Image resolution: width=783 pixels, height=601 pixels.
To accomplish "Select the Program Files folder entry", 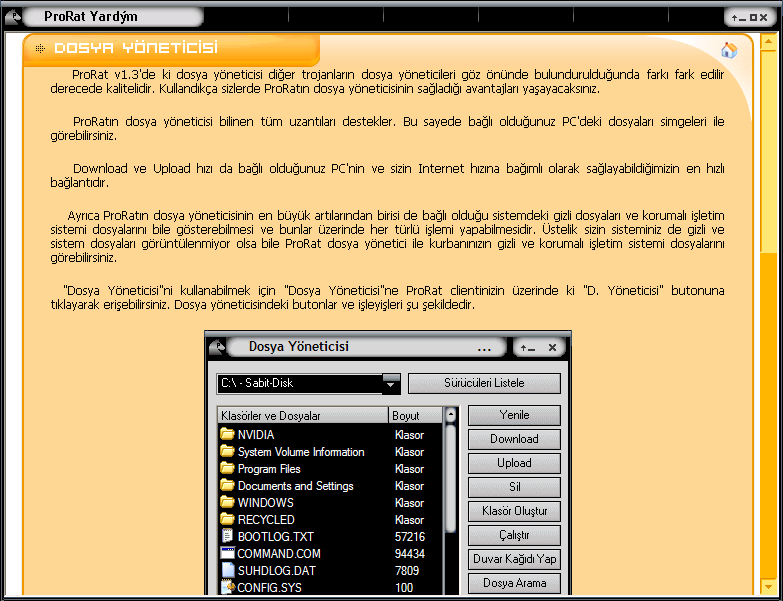I will click(269, 469).
